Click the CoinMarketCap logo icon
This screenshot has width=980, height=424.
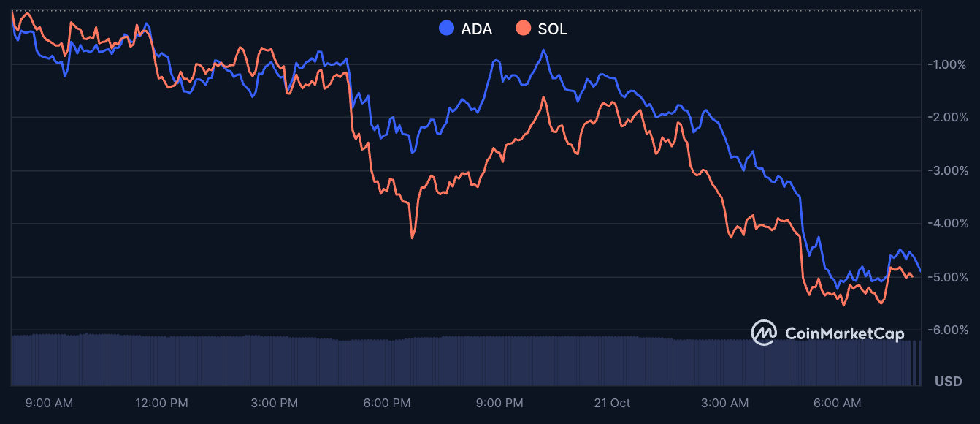[x=764, y=333]
